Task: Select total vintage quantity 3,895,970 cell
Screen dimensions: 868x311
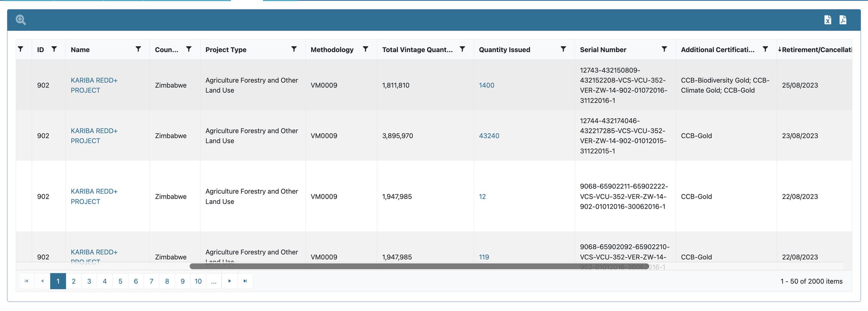Action: pyautogui.click(x=425, y=136)
